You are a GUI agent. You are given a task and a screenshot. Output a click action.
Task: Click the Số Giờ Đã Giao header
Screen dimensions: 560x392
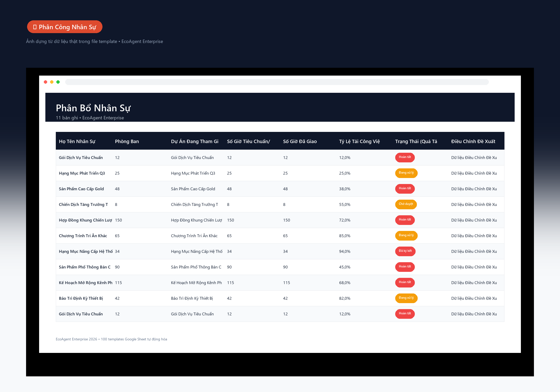(300, 141)
